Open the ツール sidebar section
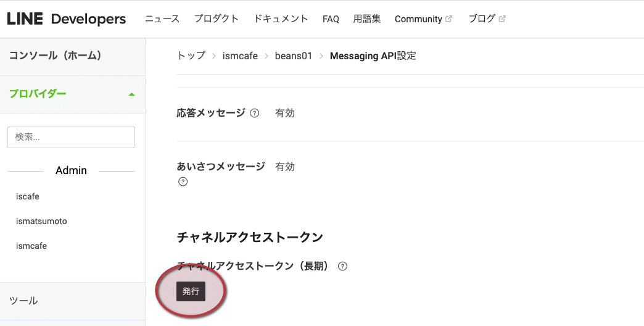The height and width of the screenshot is (326, 644). coord(72,301)
